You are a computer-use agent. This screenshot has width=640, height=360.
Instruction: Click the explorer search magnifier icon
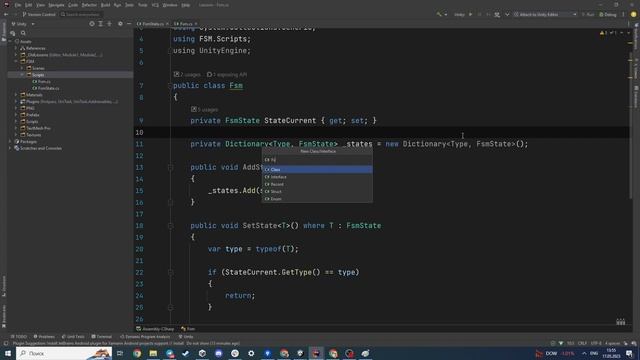pyautogui.click(x=23, y=33)
